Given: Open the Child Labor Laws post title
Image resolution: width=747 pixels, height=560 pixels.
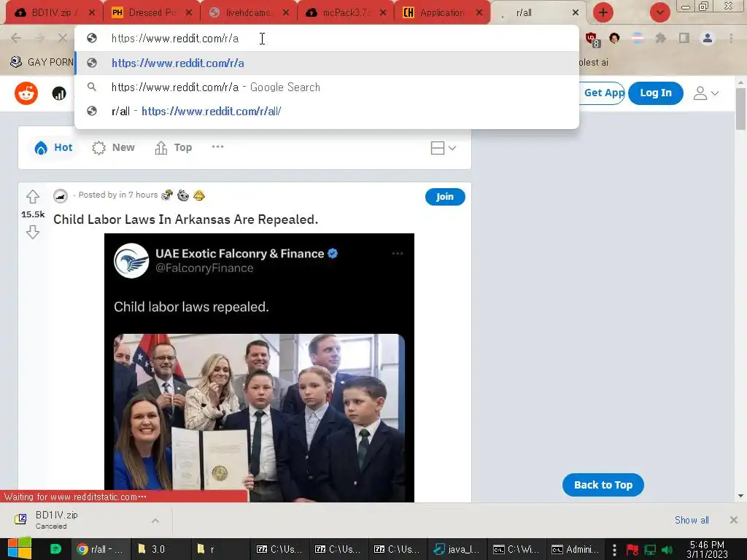Looking at the screenshot, I should point(185,219).
